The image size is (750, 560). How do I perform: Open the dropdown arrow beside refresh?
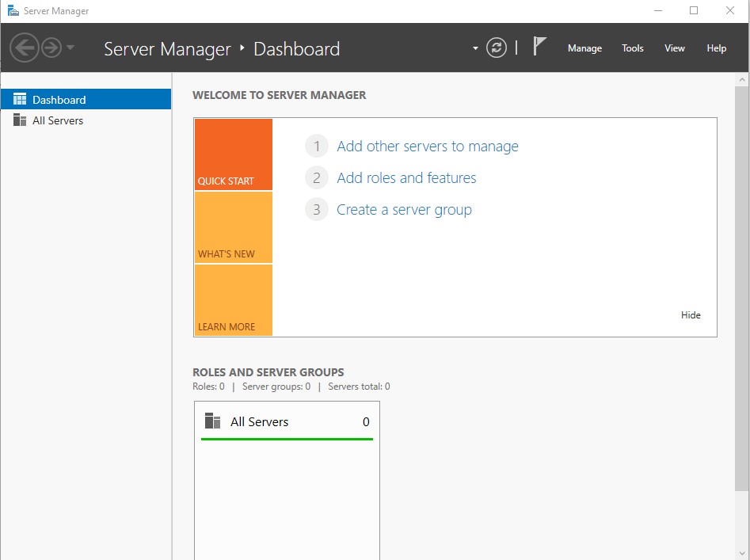[475, 48]
